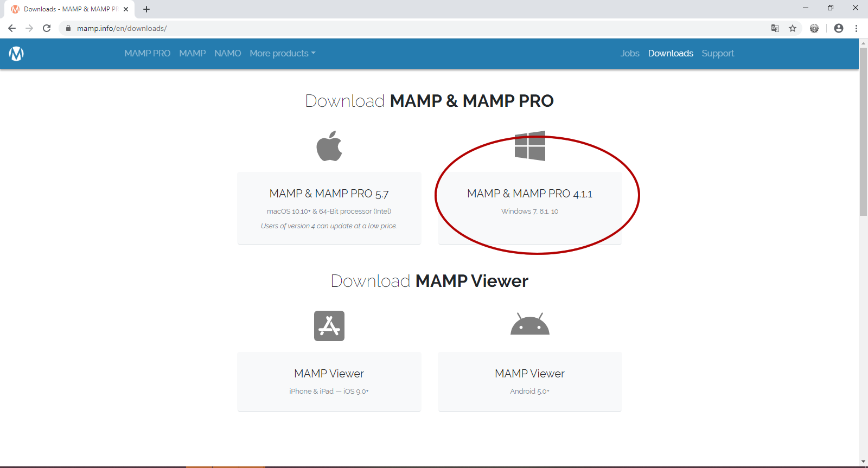Click the browser extension icon
This screenshot has width=868, height=468.
pyautogui.click(x=814, y=28)
